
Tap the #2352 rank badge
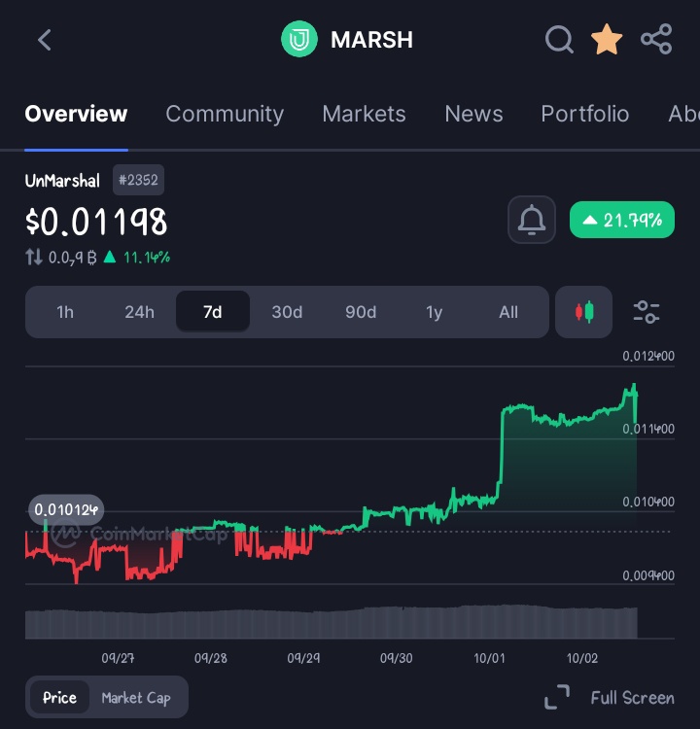[x=138, y=180]
